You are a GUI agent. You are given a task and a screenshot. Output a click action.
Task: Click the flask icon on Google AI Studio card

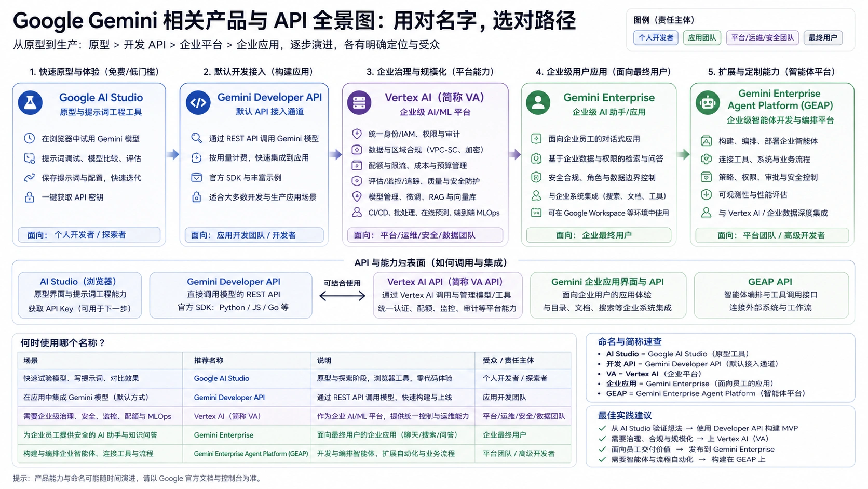click(30, 102)
